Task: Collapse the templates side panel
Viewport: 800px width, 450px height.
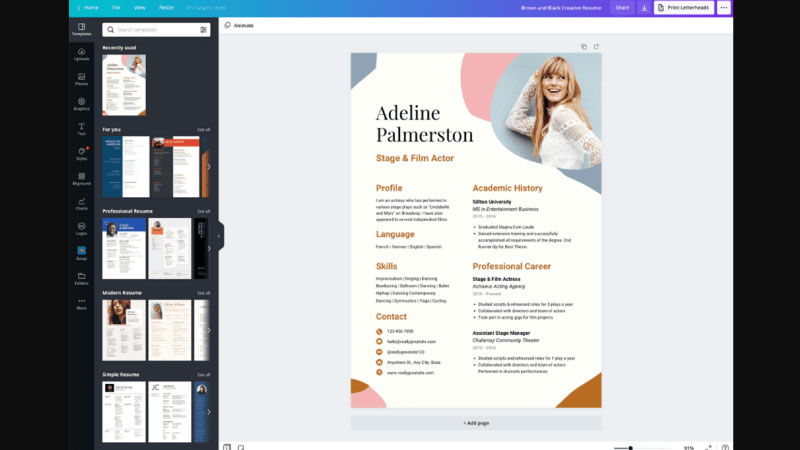Action: [x=220, y=237]
